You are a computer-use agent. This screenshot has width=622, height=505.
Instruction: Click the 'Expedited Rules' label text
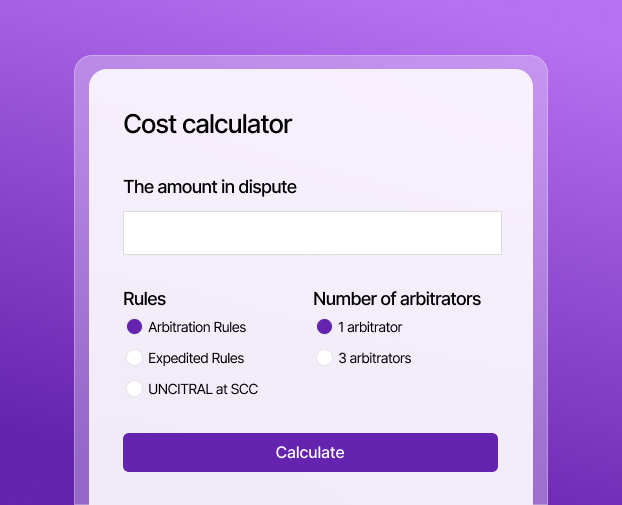[x=196, y=358]
